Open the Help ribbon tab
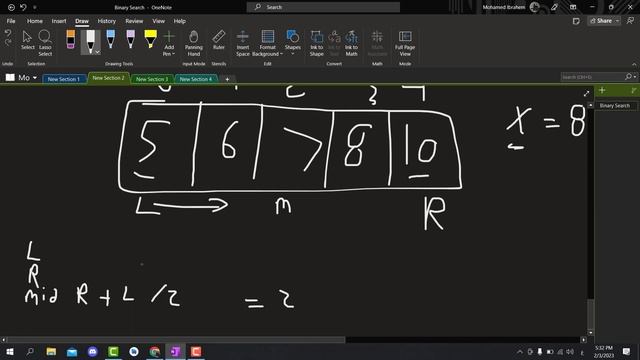Viewport: 640px width, 360px height. [180, 21]
